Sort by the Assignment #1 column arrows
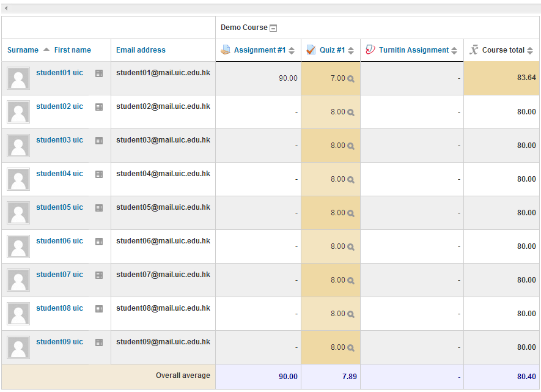Screen dimensions: 541x392 (x=292, y=51)
